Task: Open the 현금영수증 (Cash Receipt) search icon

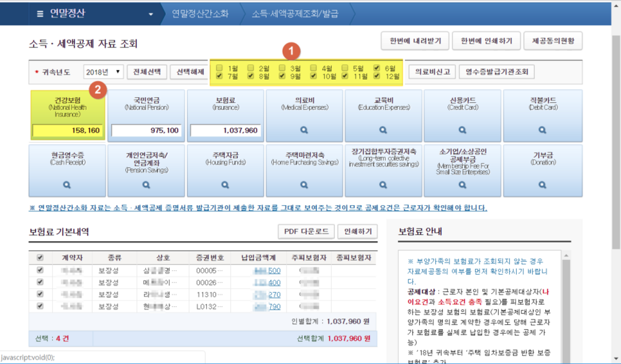Action: pos(67,185)
